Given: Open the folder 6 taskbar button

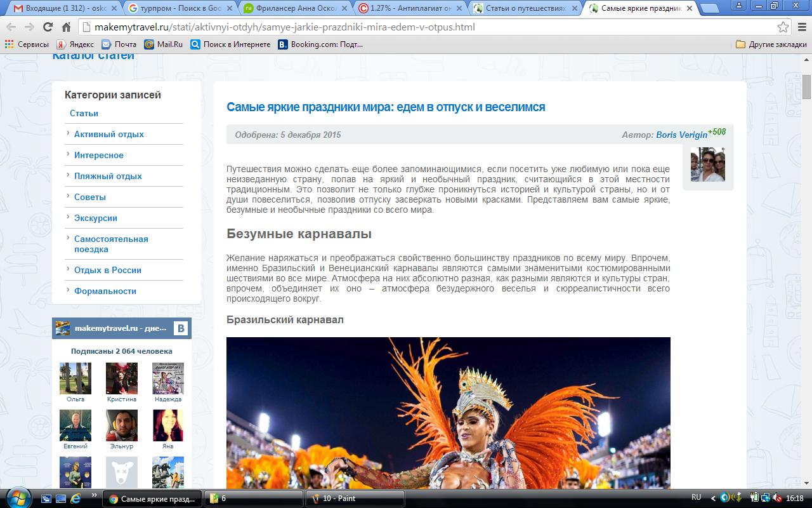Looking at the screenshot, I should [254, 498].
